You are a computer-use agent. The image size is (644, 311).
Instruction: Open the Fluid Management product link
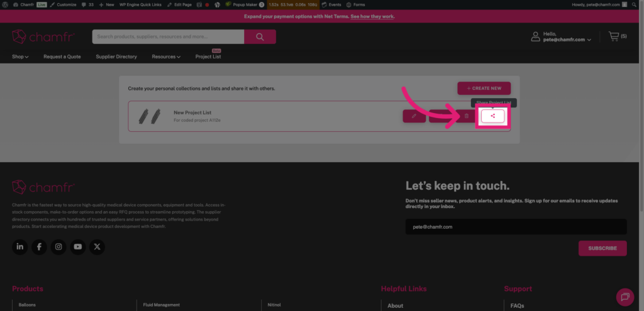coord(162,305)
